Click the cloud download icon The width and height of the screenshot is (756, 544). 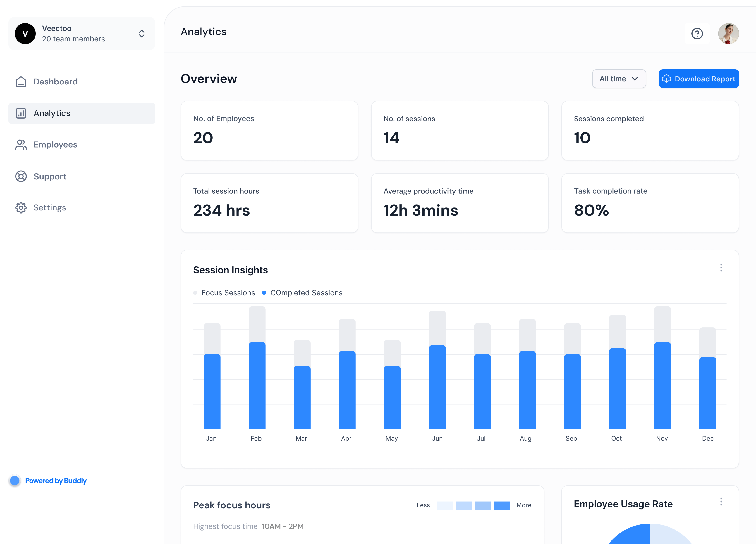tap(666, 79)
